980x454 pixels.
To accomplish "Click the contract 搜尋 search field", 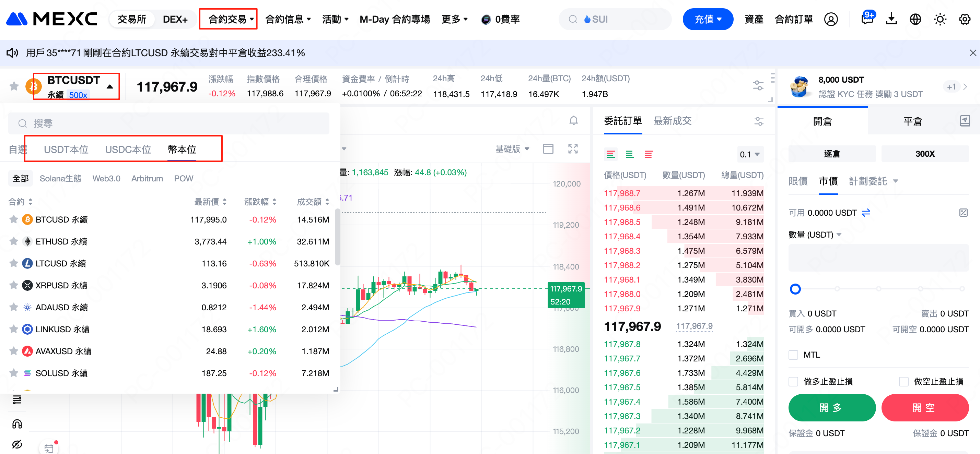I will pos(168,123).
